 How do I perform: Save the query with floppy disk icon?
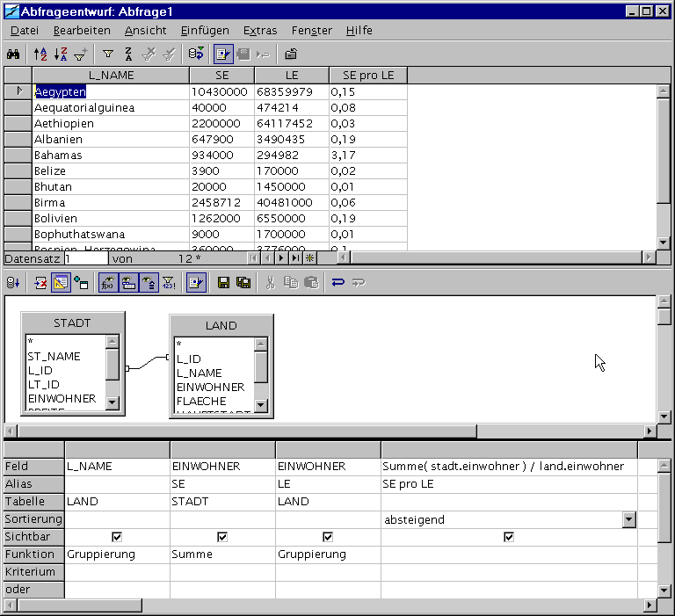tap(223, 283)
